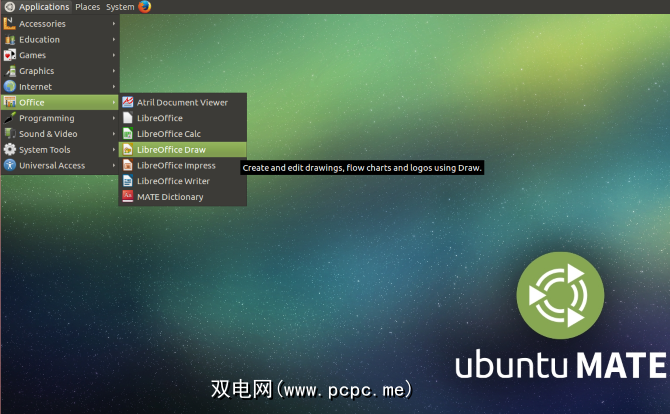Open the Places menu
Viewport: 670px width, 414px height.
click(87, 7)
